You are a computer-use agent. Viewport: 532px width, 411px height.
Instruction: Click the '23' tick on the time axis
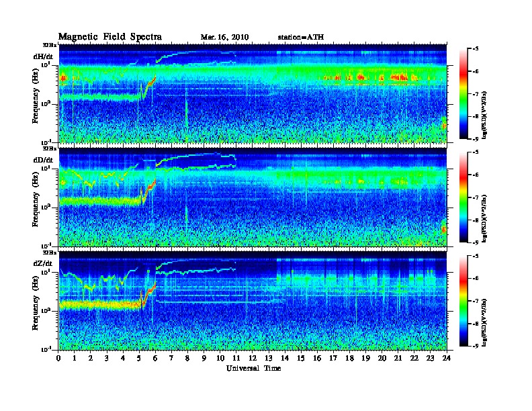(x=431, y=358)
